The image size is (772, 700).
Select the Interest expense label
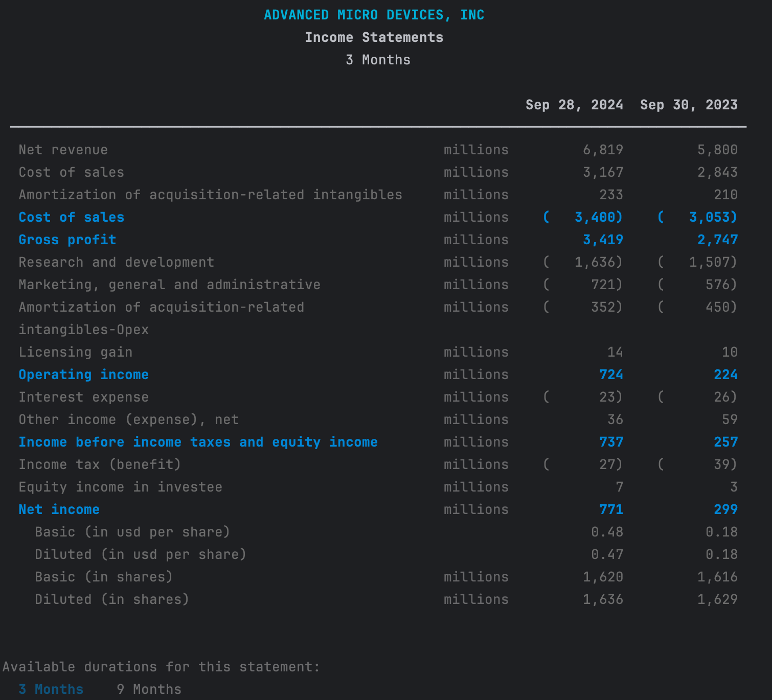pos(83,397)
